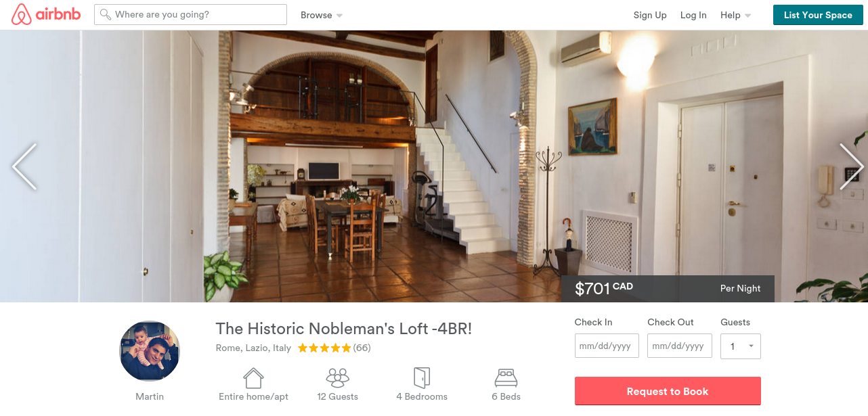Click the search magnifier icon
The width and height of the screenshot is (868, 416).
pyautogui.click(x=105, y=14)
